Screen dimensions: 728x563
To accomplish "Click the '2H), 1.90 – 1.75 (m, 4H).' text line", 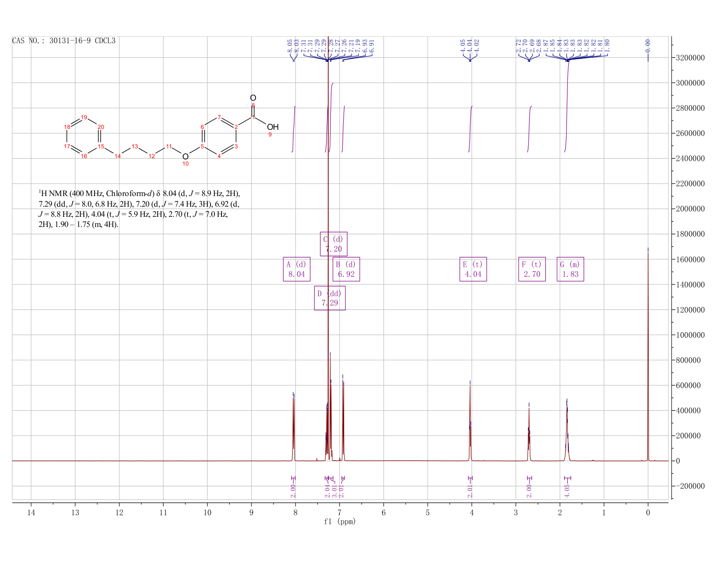I will (x=79, y=224).
